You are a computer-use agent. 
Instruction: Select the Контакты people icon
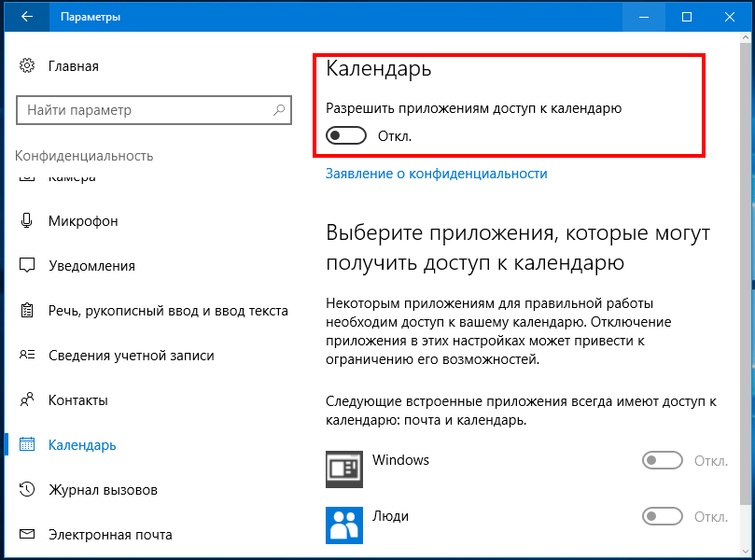point(27,399)
